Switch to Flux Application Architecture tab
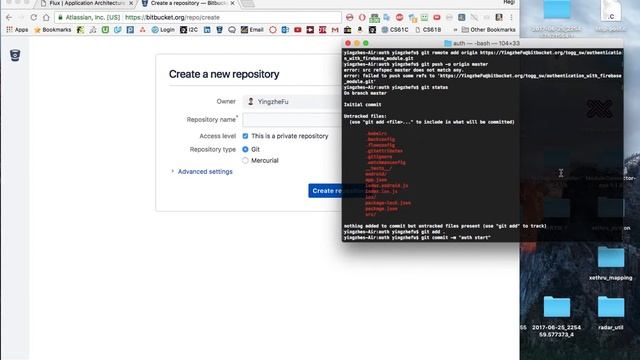The image size is (640, 360). (x=87, y=3)
